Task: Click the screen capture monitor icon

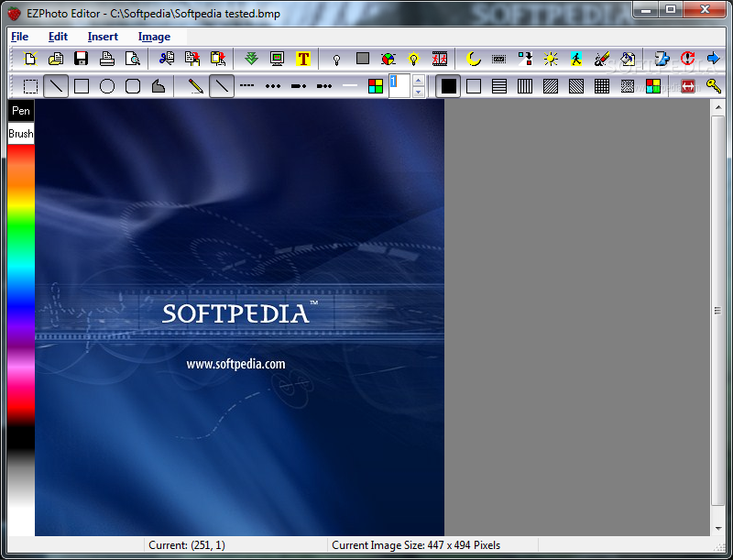Action: [278, 59]
